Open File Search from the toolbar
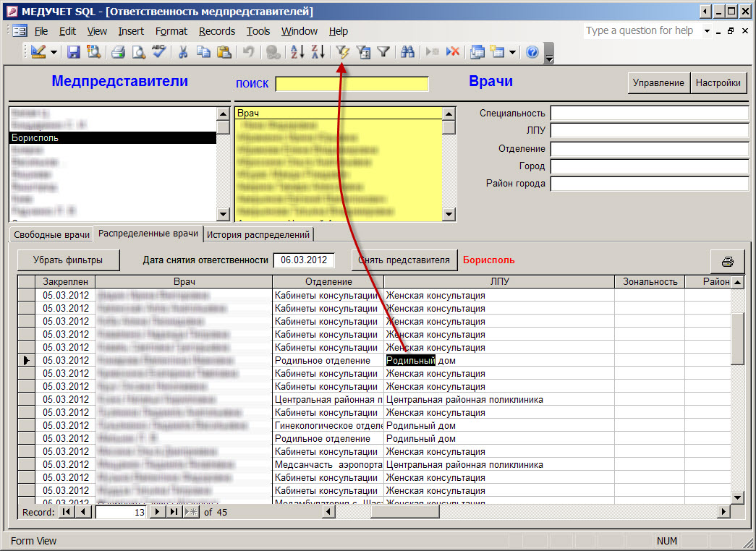Screen dimensions: 756x551 click(93, 51)
